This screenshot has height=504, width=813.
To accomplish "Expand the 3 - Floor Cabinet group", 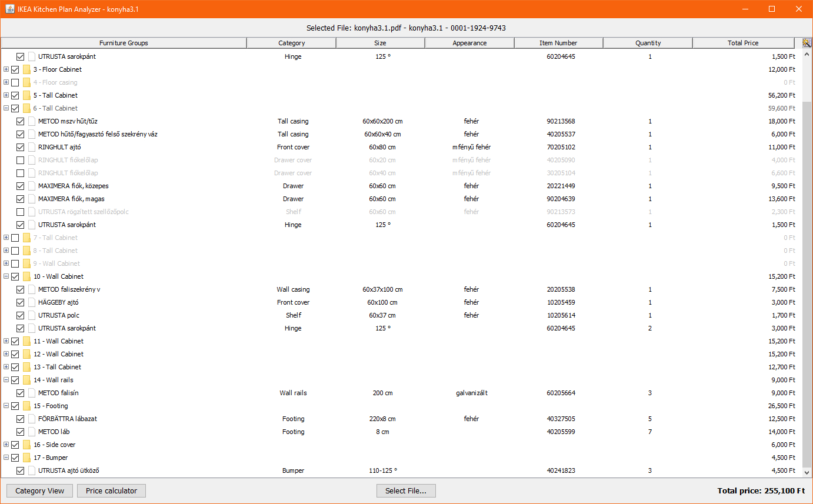I will coord(6,69).
